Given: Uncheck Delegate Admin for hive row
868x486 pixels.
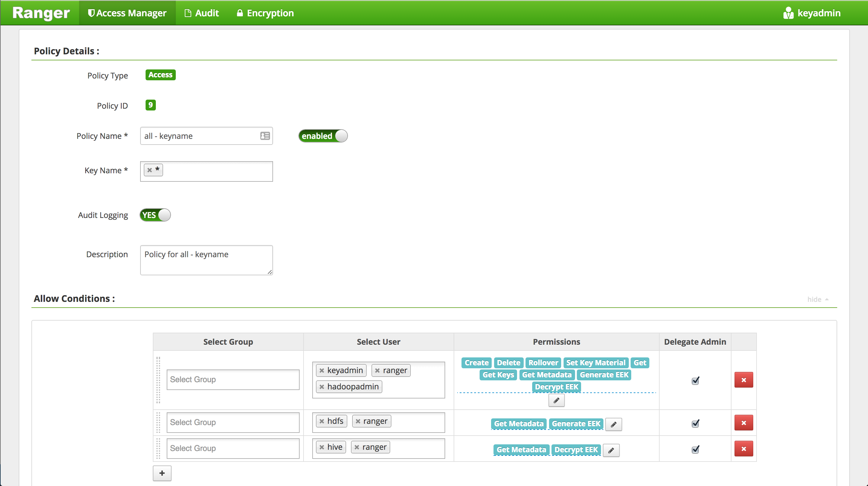Looking at the screenshot, I should click(695, 449).
